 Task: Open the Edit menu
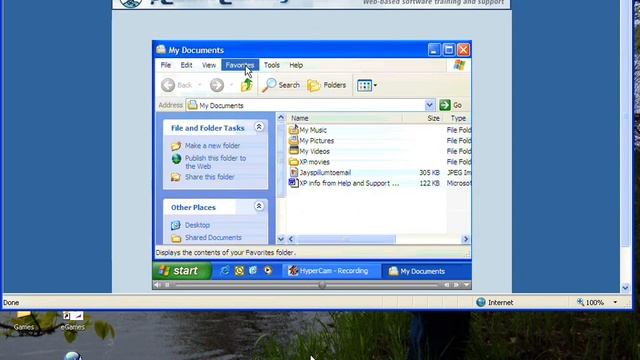(x=186, y=65)
